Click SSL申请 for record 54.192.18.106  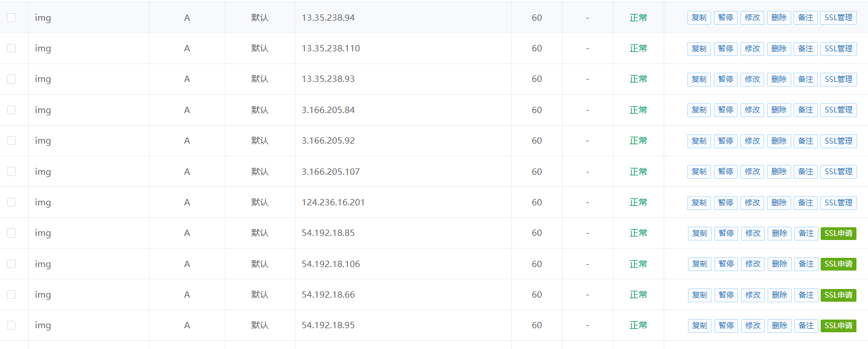838,264
